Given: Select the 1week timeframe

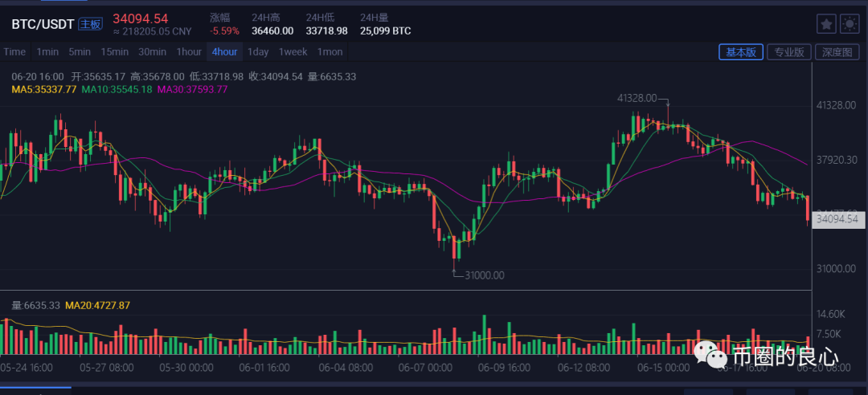Looking at the screenshot, I should click(293, 52).
